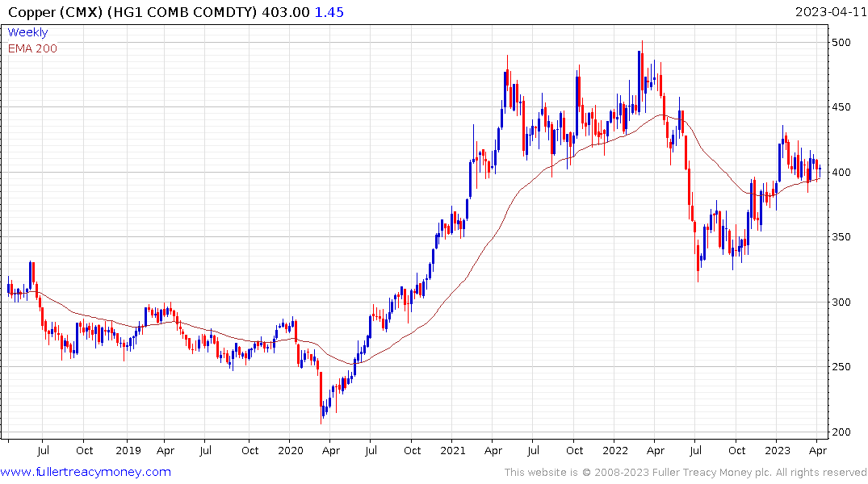This screenshot has width=868, height=484.
Task: Click the 2023 year label on time axis
Action: 778,451
